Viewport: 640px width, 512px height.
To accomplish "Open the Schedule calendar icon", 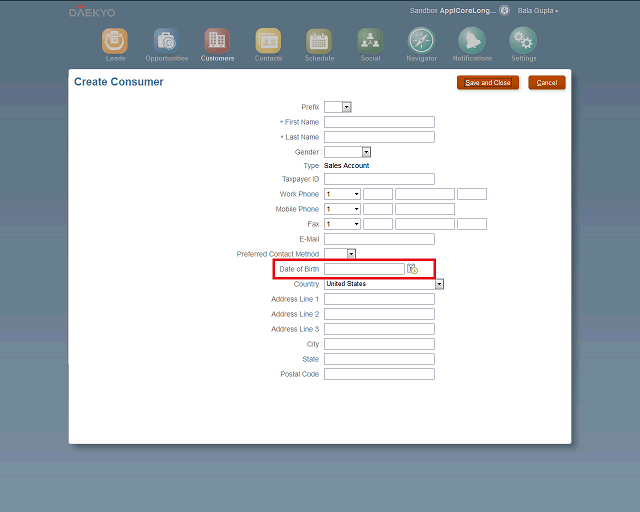I will coord(319,41).
